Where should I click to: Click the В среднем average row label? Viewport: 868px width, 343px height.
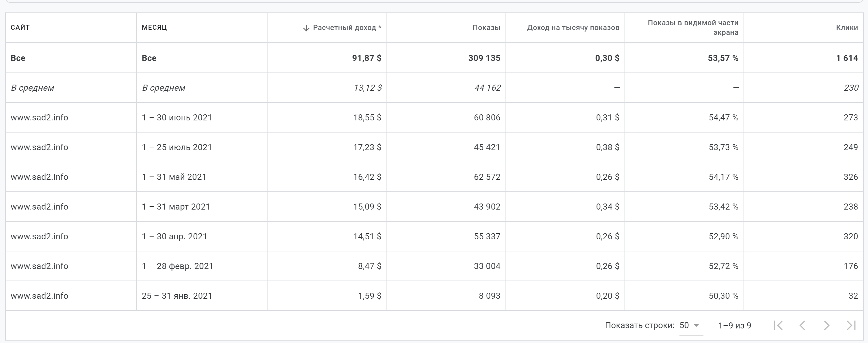click(x=32, y=88)
